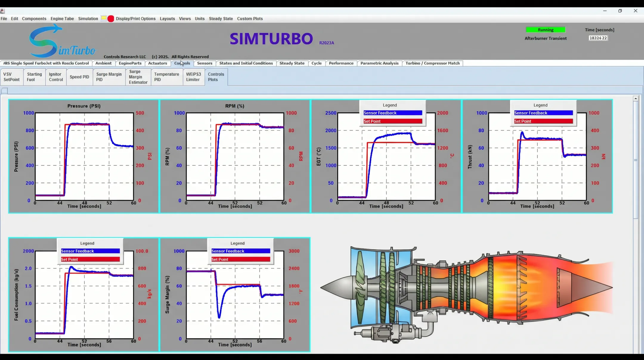Image resolution: width=644 pixels, height=360 pixels.
Task: Click the RPM (%) plot
Action: pyautogui.click(x=235, y=156)
